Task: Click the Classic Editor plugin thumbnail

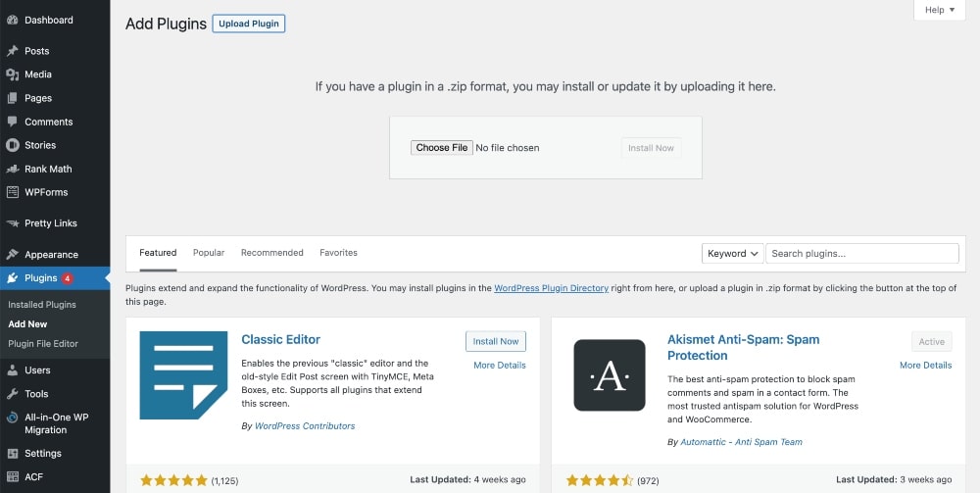Action: pos(184,375)
